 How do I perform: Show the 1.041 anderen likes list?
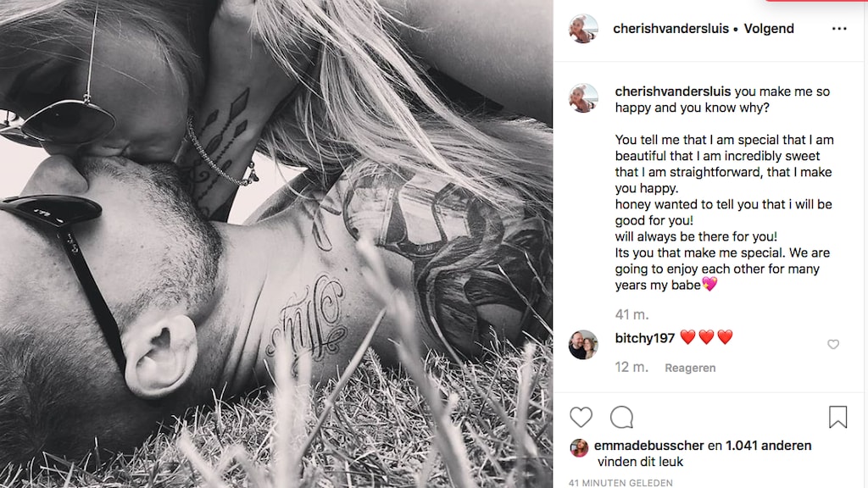coord(768,446)
